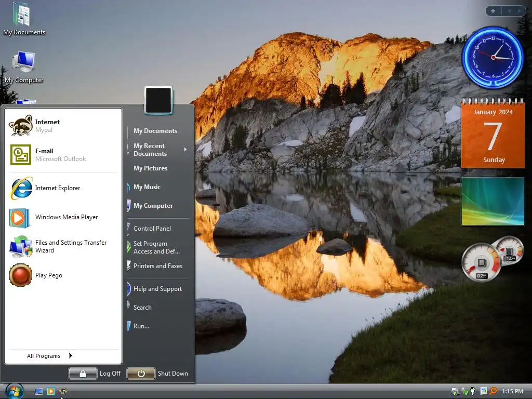This screenshot has width=532, height=399.
Task: Open the Run... dialog
Action: [x=141, y=326]
